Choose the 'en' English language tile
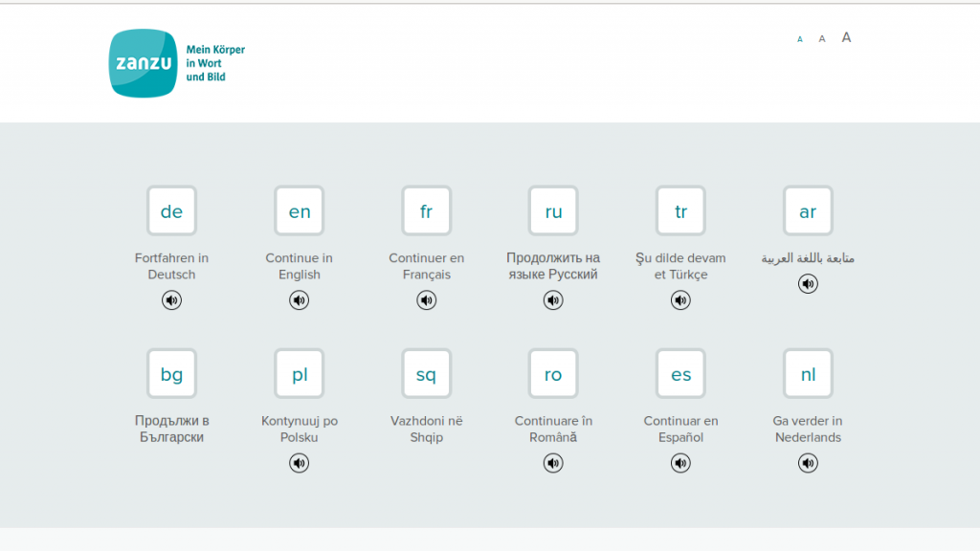 coord(300,211)
